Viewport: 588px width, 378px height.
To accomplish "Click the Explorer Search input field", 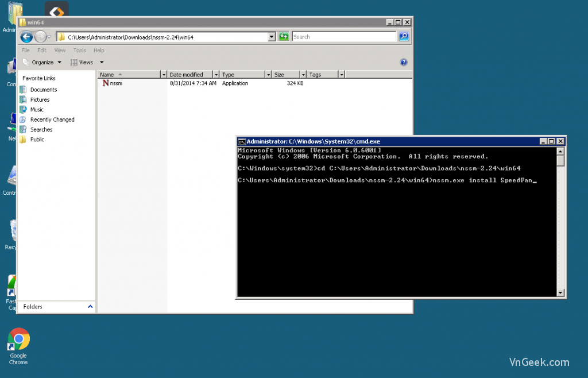I will (344, 37).
